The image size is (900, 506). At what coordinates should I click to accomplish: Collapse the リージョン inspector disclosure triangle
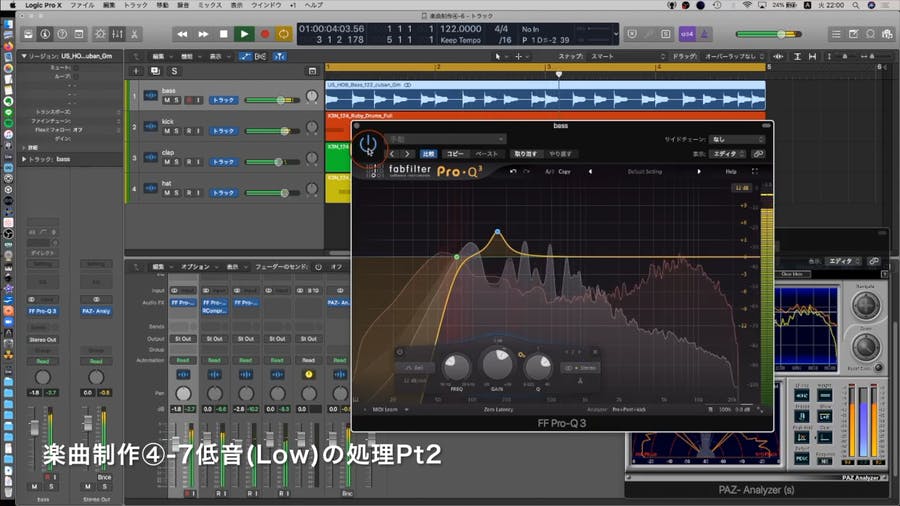[x=24, y=56]
